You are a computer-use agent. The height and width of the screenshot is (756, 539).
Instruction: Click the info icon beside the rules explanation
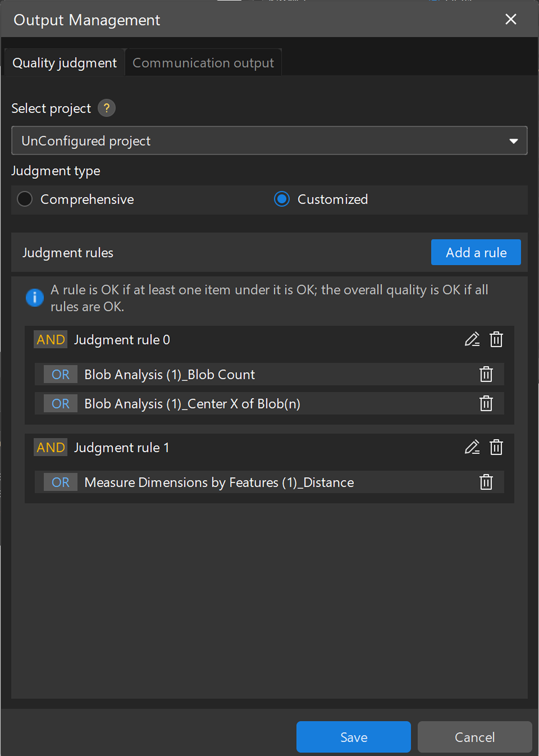[35, 298]
